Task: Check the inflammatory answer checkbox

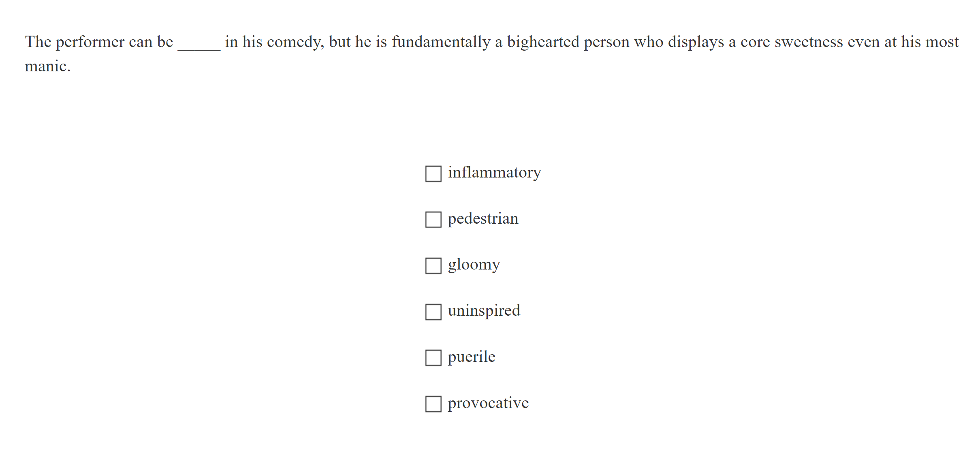Action: click(433, 174)
